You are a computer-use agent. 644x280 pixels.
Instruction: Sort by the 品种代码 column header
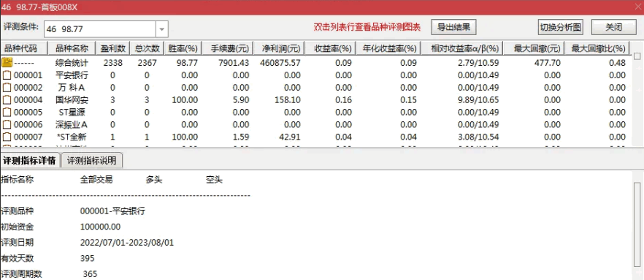point(24,48)
